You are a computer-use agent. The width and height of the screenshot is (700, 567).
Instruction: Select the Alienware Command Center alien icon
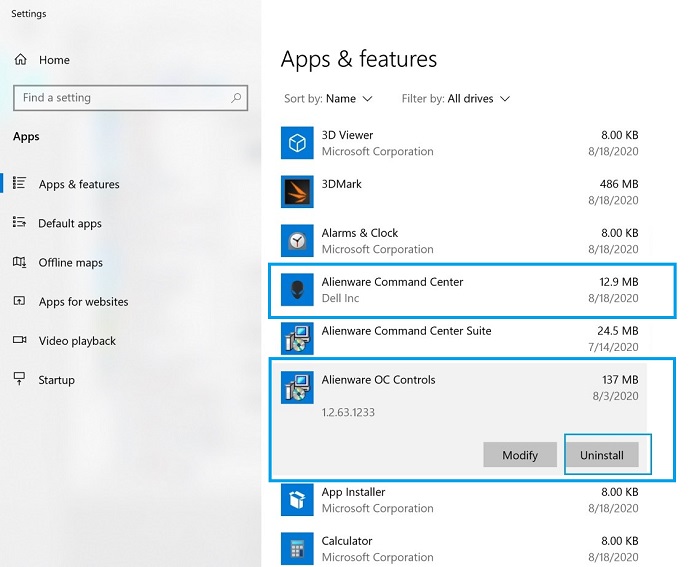tap(297, 290)
